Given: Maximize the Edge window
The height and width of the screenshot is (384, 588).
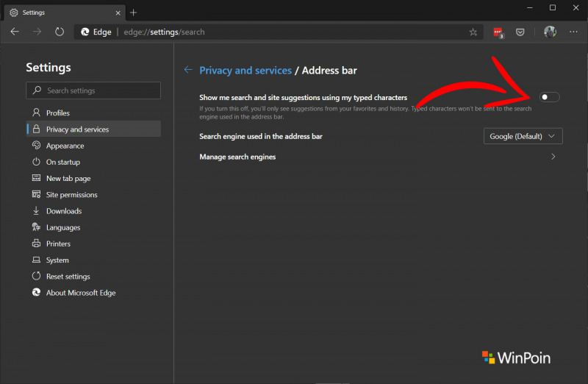Looking at the screenshot, I should pyautogui.click(x=553, y=7).
